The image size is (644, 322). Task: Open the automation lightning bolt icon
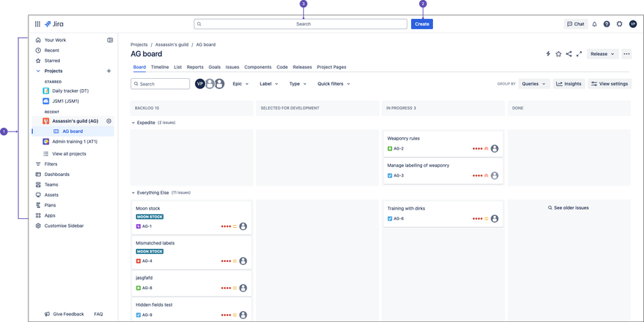tap(548, 54)
